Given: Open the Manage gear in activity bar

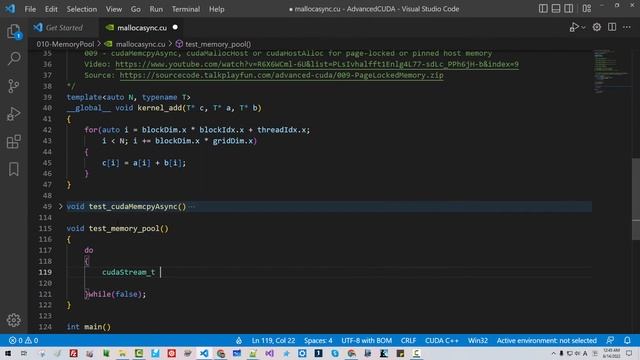Looking at the screenshot, I should coord(13,320).
